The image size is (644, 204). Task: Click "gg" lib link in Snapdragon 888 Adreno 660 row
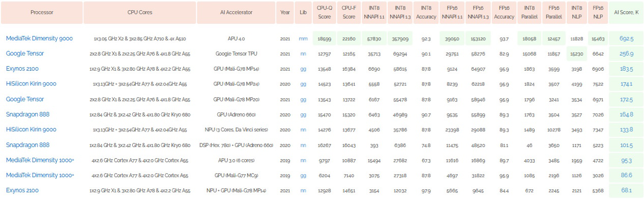click(303, 114)
